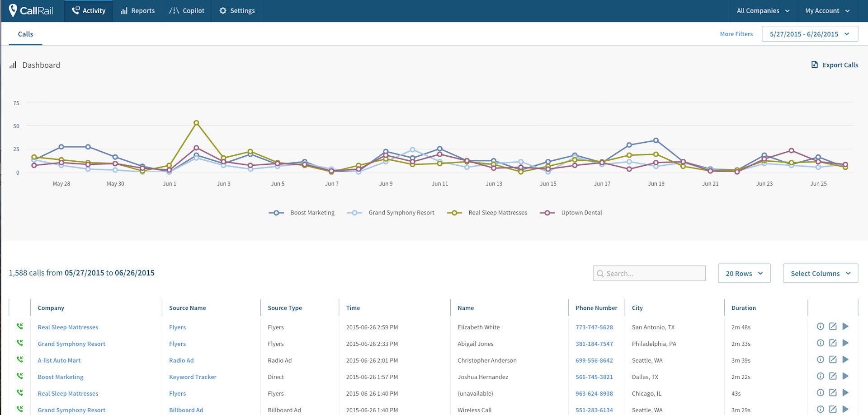Select the Calls tab

25,34
